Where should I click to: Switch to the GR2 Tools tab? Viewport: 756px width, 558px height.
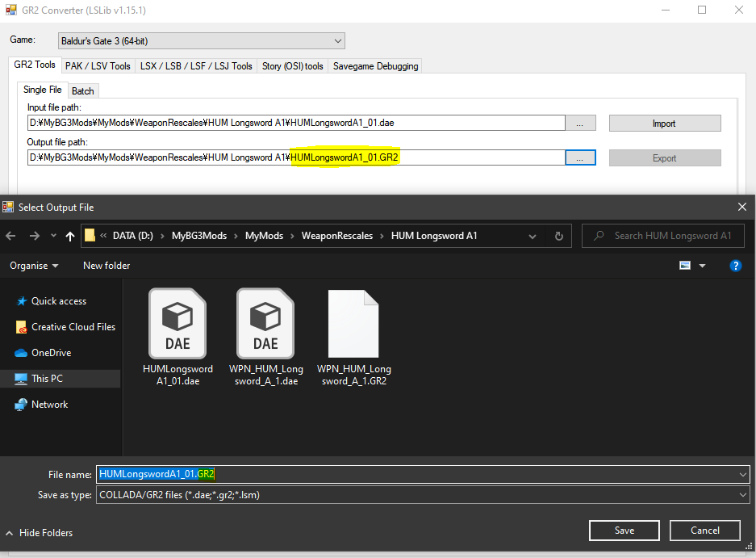(x=35, y=65)
